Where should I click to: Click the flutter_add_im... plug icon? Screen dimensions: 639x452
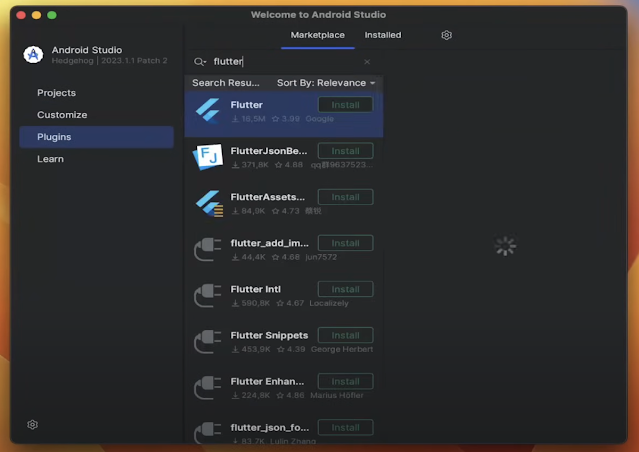point(208,249)
